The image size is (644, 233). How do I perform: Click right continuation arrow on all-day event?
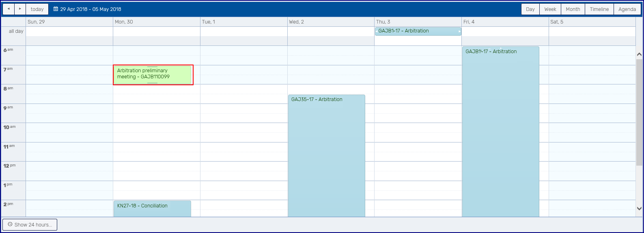459,31
